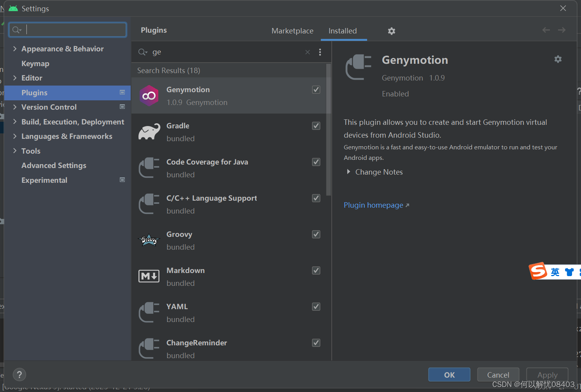Click the Genymotion plugin logo icon
This screenshot has width=581, height=392.
coord(149,96)
